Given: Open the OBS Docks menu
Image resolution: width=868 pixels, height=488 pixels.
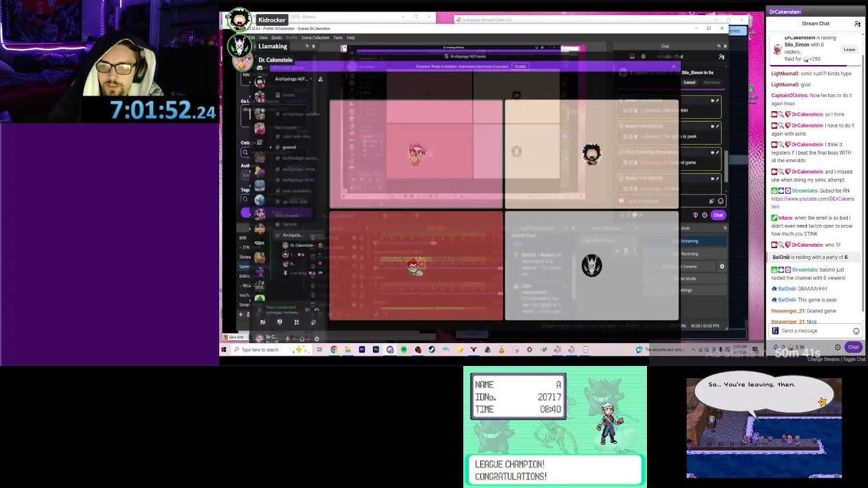Looking at the screenshot, I should tap(277, 37).
